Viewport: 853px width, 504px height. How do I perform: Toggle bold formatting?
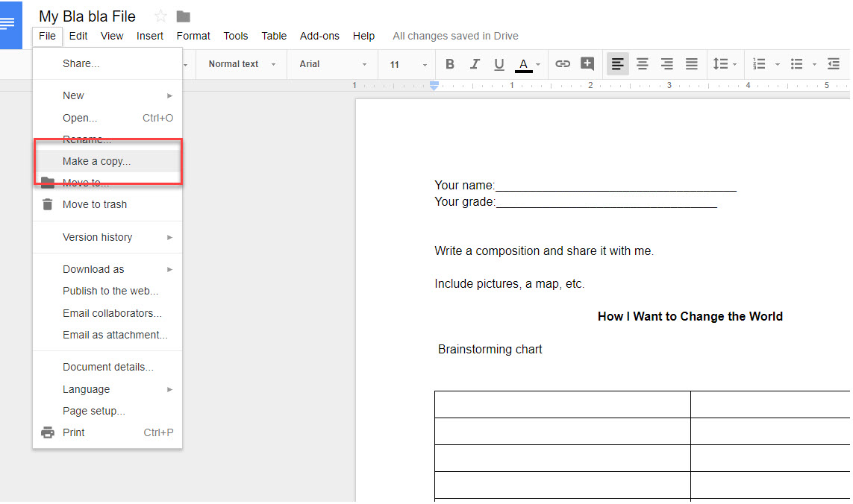[x=449, y=64]
